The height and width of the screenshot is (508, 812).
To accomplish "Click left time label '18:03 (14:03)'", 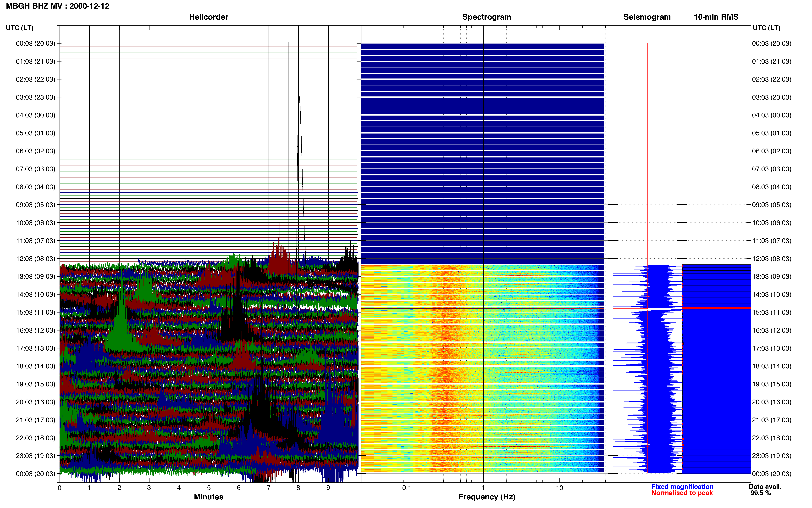I will coord(36,366).
